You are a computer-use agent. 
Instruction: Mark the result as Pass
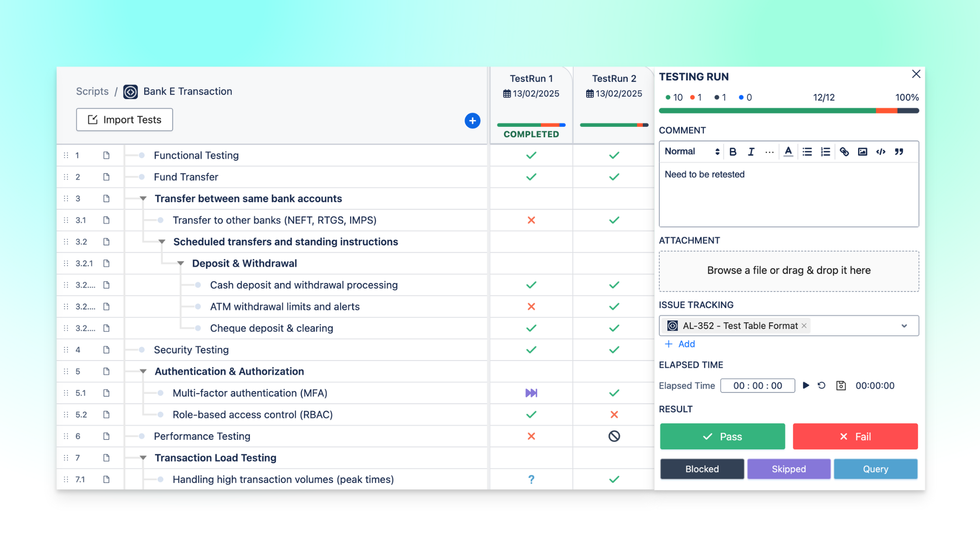(x=722, y=436)
